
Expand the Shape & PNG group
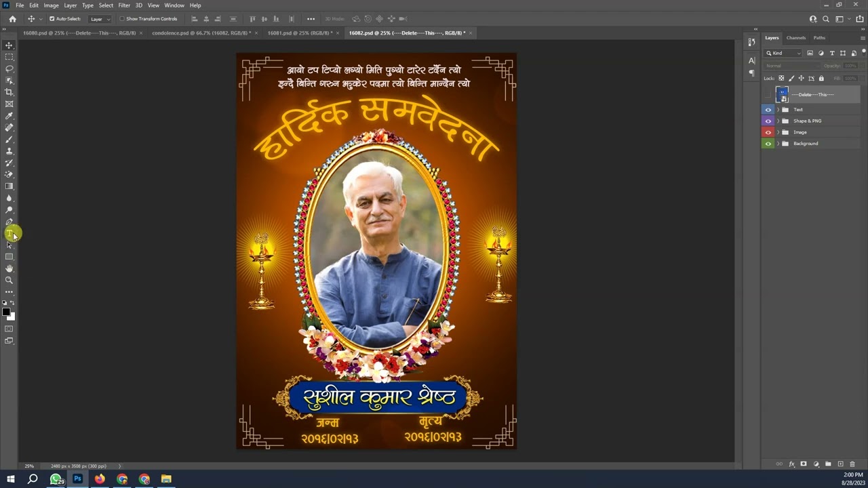click(778, 121)
